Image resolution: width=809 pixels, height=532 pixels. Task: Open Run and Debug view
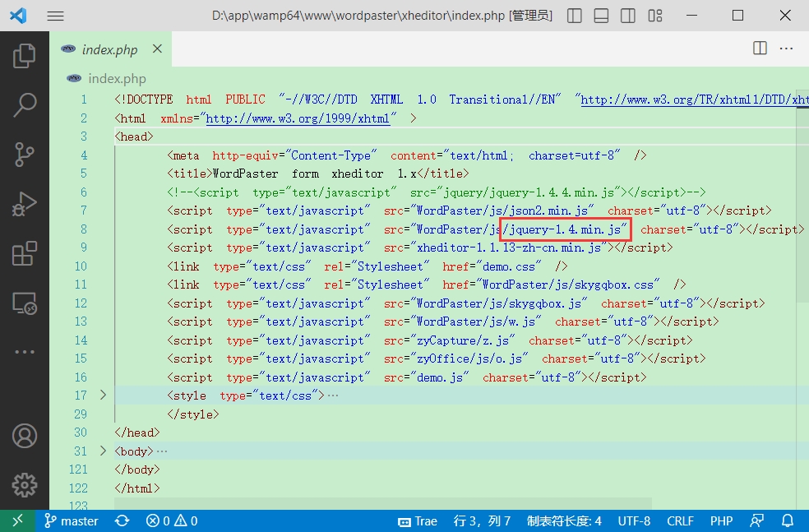(25, 203)
